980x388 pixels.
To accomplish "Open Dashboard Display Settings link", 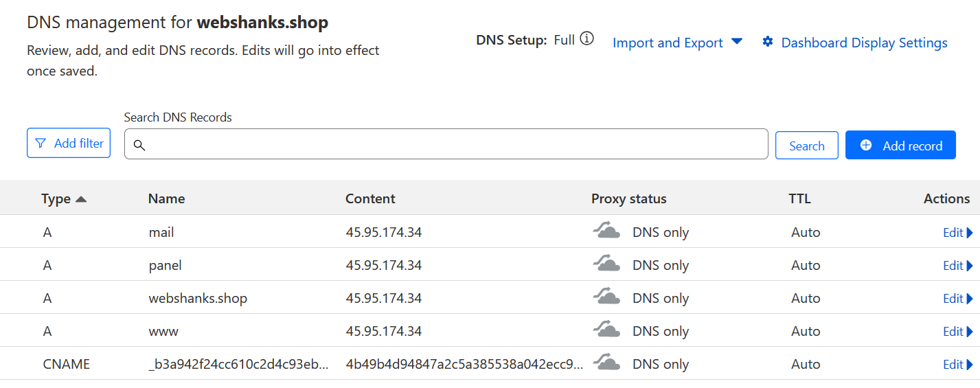I will [855, 43].
